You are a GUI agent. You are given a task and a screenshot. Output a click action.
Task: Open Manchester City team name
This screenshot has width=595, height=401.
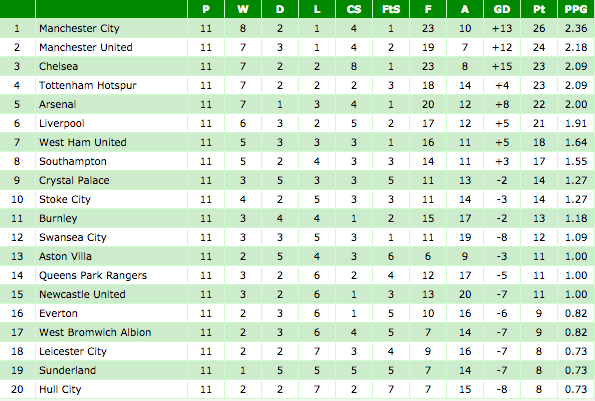[x=79, y=28]
